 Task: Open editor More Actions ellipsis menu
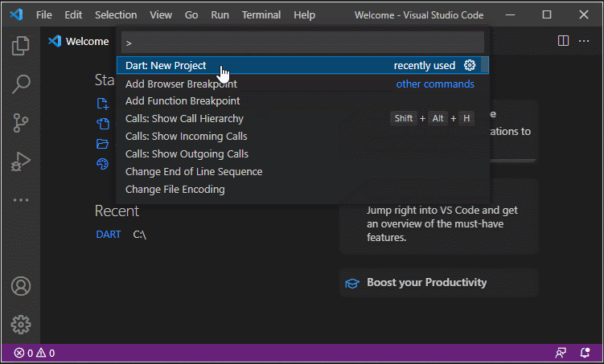click(583, 41)
